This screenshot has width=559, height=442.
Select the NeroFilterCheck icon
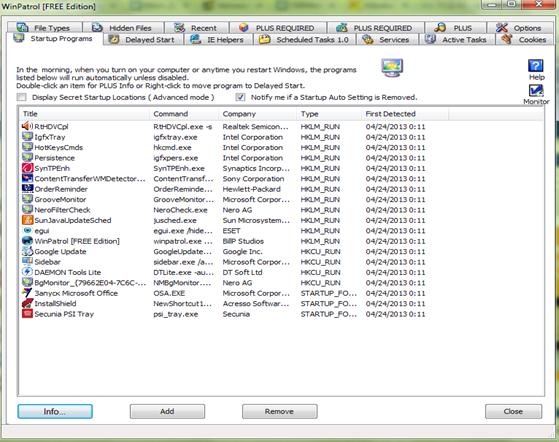pyautogui.click(x=27, y=210)
